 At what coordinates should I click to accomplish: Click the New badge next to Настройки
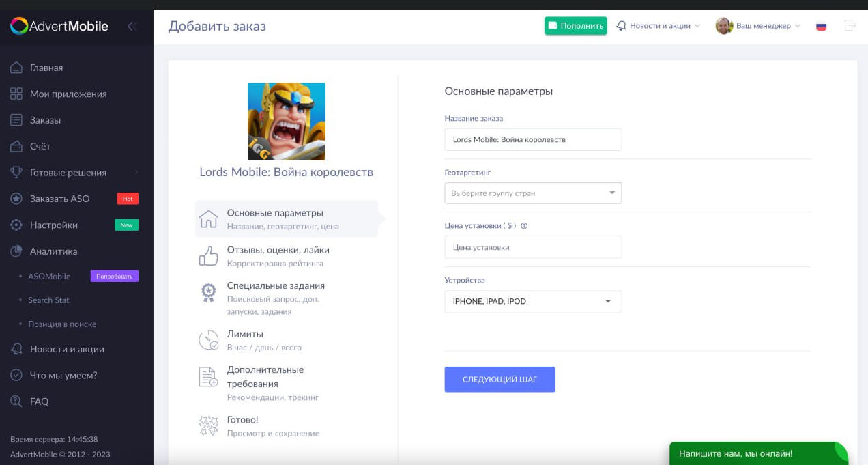[x=126, y=225]
